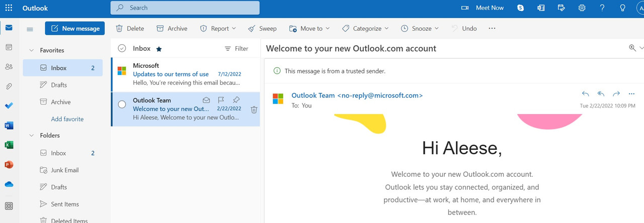Click the Undo button
The width and height of the screenshot is (644, 223).
point(463,29)
